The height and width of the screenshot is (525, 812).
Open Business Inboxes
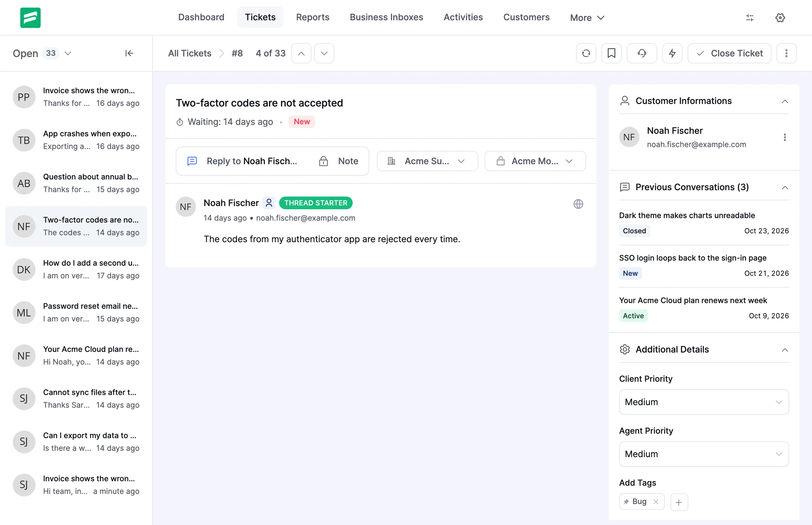pyautogui.click(x=386, y=17)
